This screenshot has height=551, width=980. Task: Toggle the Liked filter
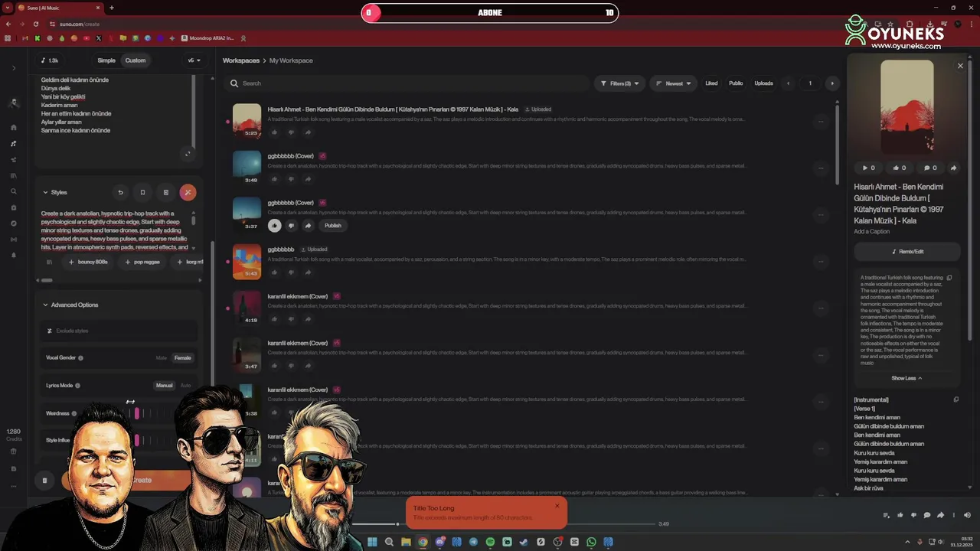[x=711, y=83]
